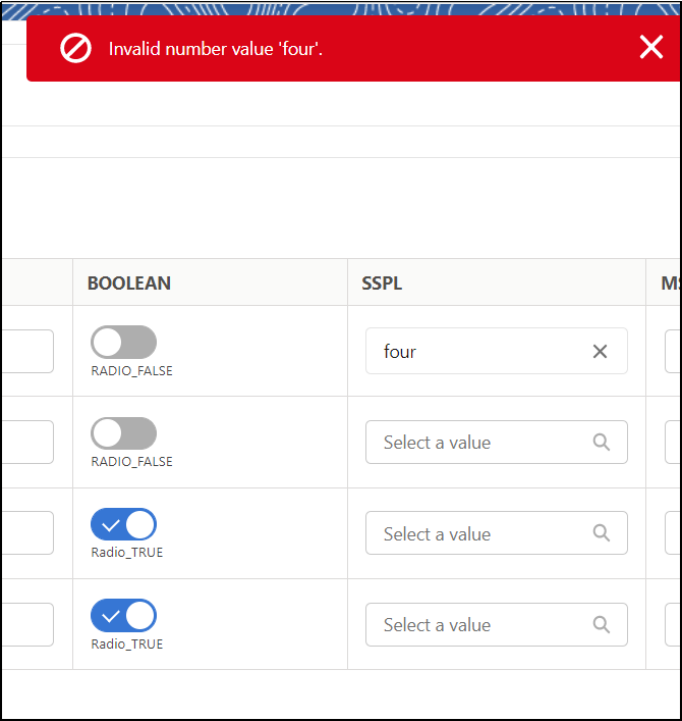Screen dimensions: 682x721
Task: Open second row SSPL 'Select a value' dropdown
Action: 496,442
